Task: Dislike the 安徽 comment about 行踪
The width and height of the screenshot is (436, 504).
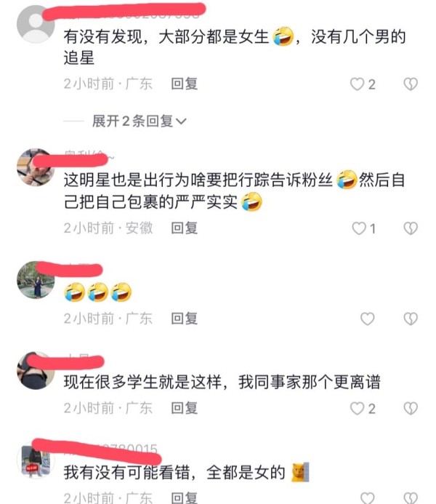Action: coord(411,228)
